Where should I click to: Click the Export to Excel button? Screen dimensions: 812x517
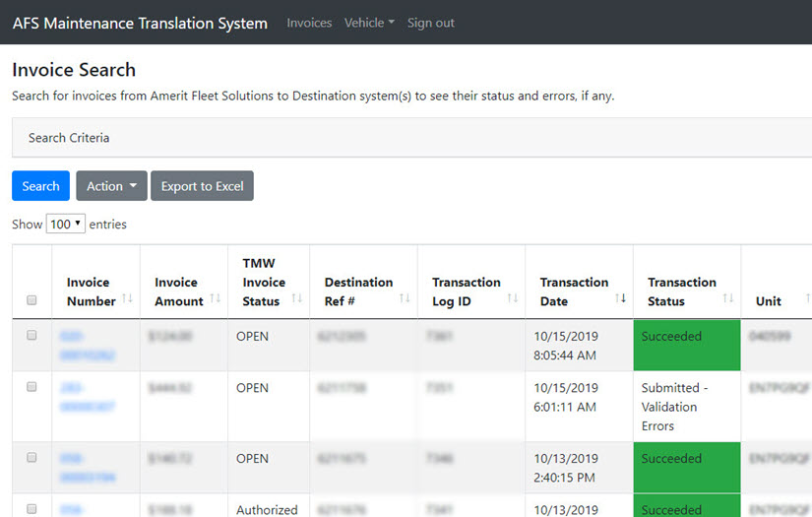click(x=202, y=186)
